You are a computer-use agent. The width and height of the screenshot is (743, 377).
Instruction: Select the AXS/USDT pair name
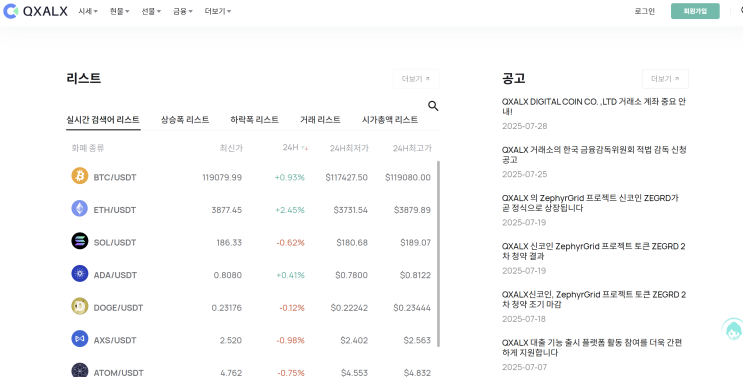(115, 341)
